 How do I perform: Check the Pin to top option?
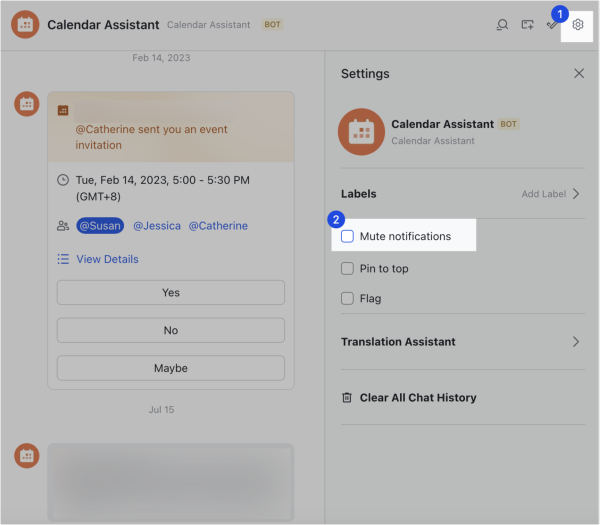click(347, 268)
